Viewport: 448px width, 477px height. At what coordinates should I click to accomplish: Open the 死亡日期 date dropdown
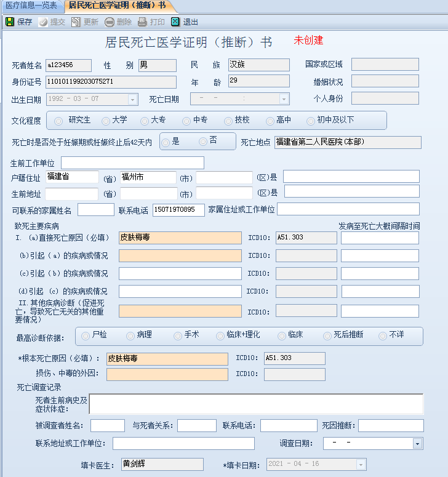(284, 99)
